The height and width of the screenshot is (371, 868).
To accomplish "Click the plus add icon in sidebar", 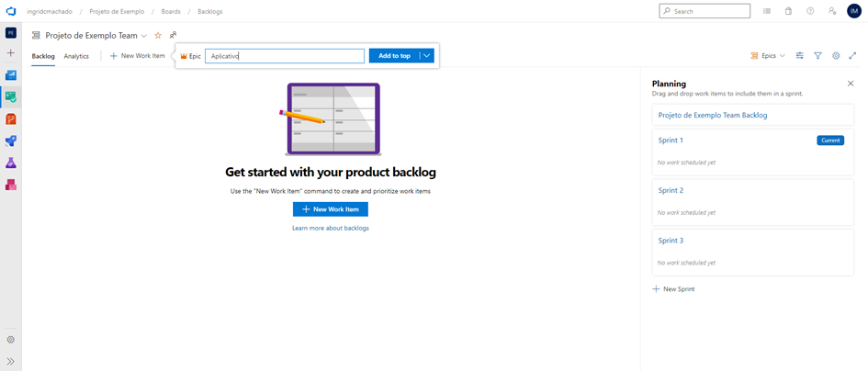I will coord(10,53).
